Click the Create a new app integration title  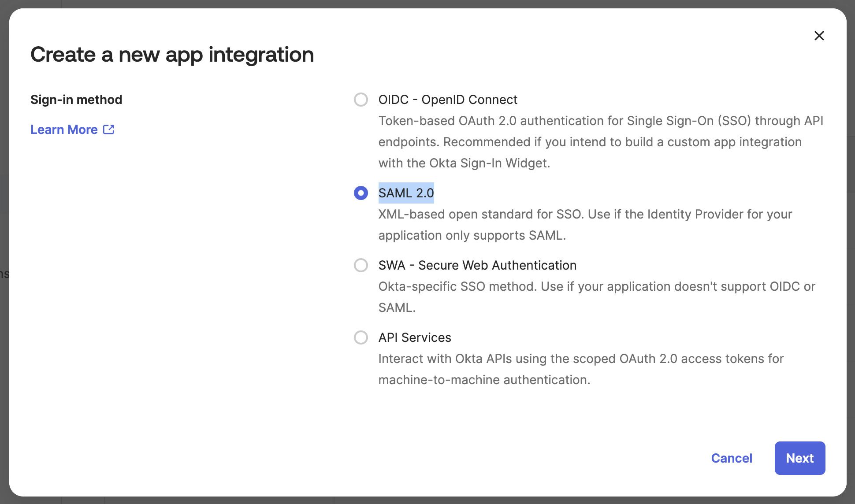click(x=172, y=55)
